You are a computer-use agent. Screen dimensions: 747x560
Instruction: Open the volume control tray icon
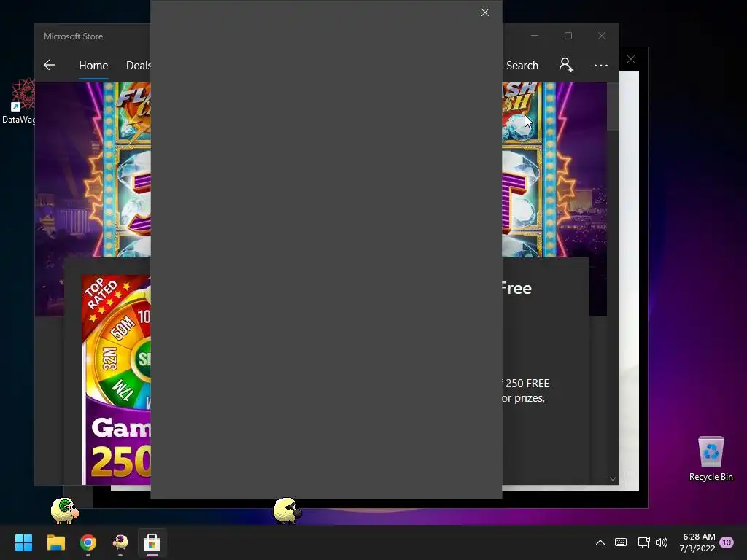[x=662, y=542]
